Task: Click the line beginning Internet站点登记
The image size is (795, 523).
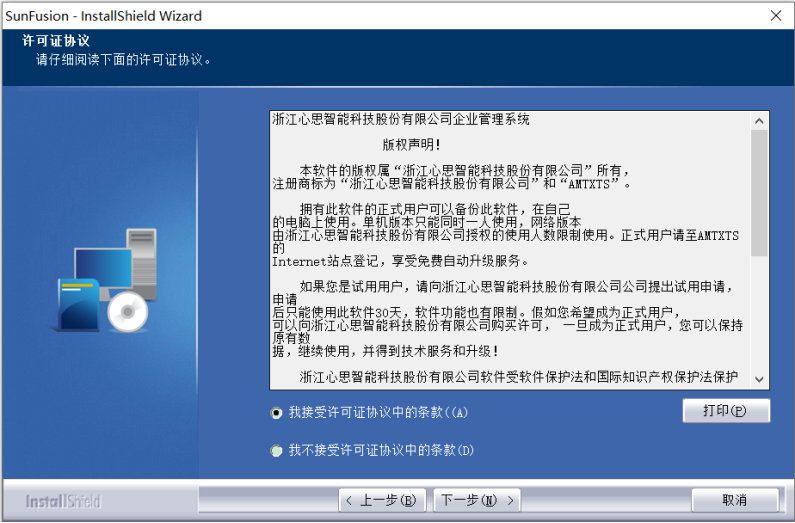Action: tap(401, 262)
